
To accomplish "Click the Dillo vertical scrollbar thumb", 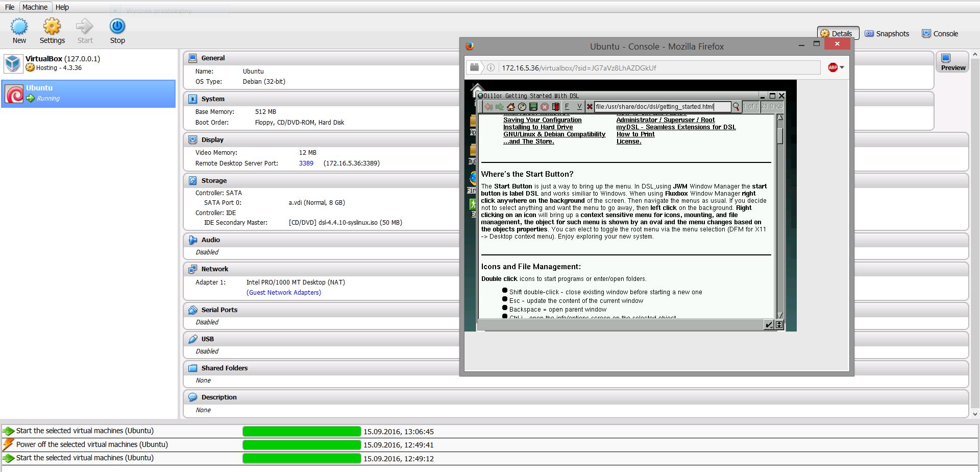I will point(780,135).
